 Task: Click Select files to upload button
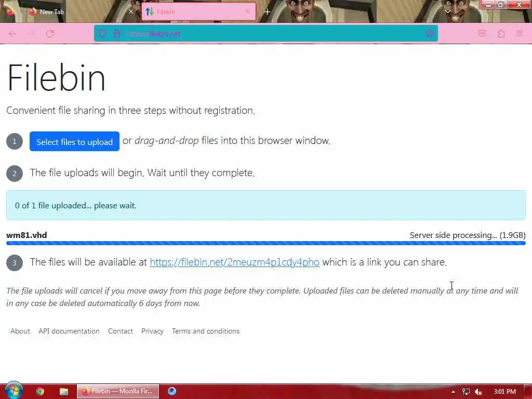pyautogui.click(x=74, y=141)
